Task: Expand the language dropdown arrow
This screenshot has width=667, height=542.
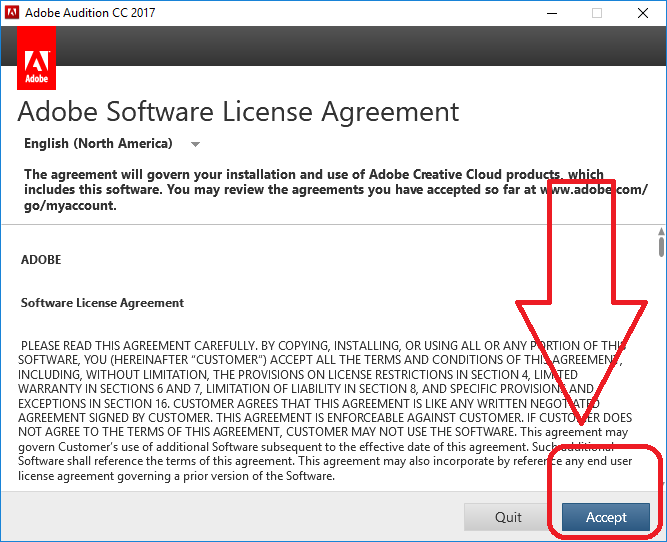Action: coord(195,144)
